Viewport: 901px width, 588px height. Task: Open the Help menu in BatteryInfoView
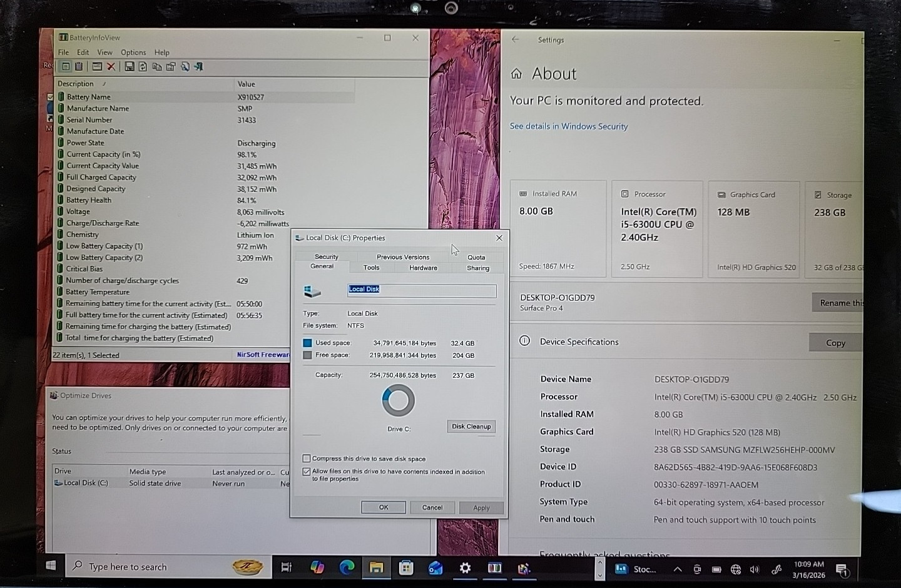[162, 53]
